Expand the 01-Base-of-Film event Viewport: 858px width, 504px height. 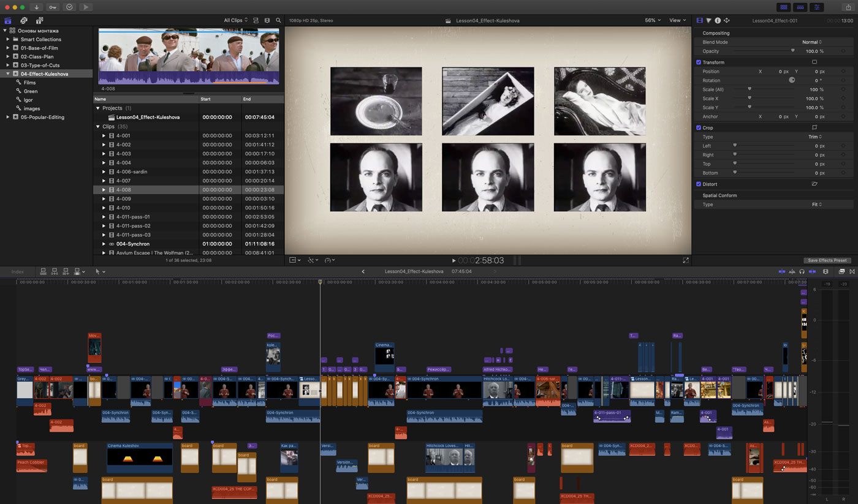(x=7, y=48)
